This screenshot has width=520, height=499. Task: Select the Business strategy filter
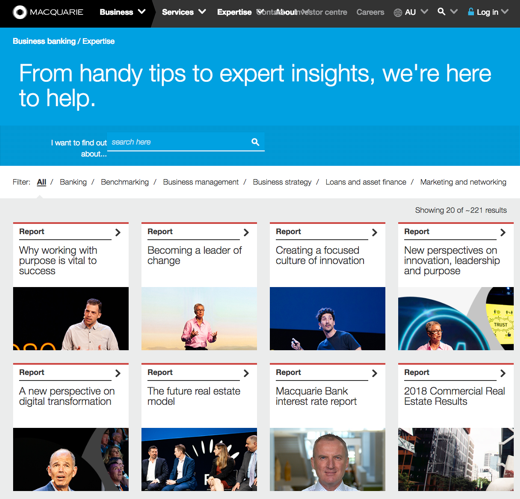point(282,182)
